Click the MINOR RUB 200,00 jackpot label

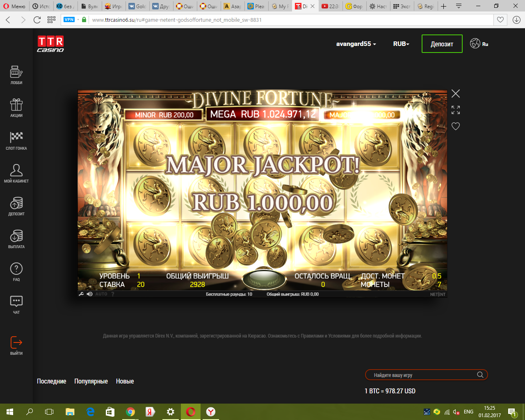pyautogui.click(x=164, y=115)
